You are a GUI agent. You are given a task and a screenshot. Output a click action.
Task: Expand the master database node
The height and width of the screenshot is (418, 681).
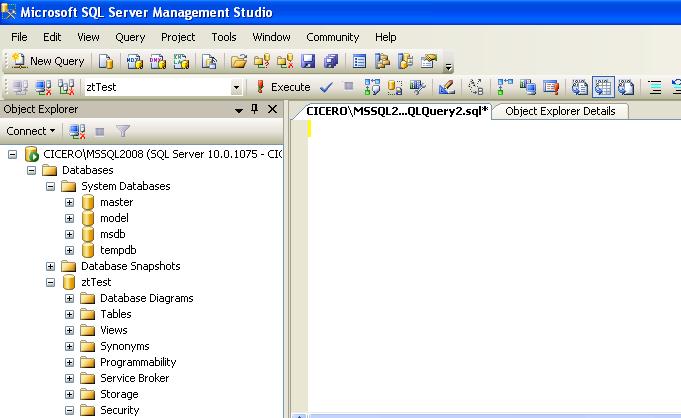69,202
